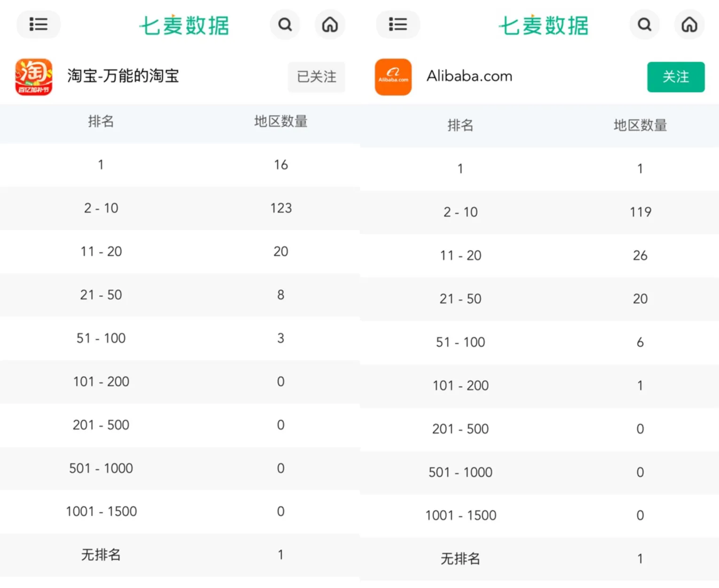Image resolution: width=719 pixels, height=588 pixels.
Task: Click the 排名 column header on the left table
Action: (101, 122)
